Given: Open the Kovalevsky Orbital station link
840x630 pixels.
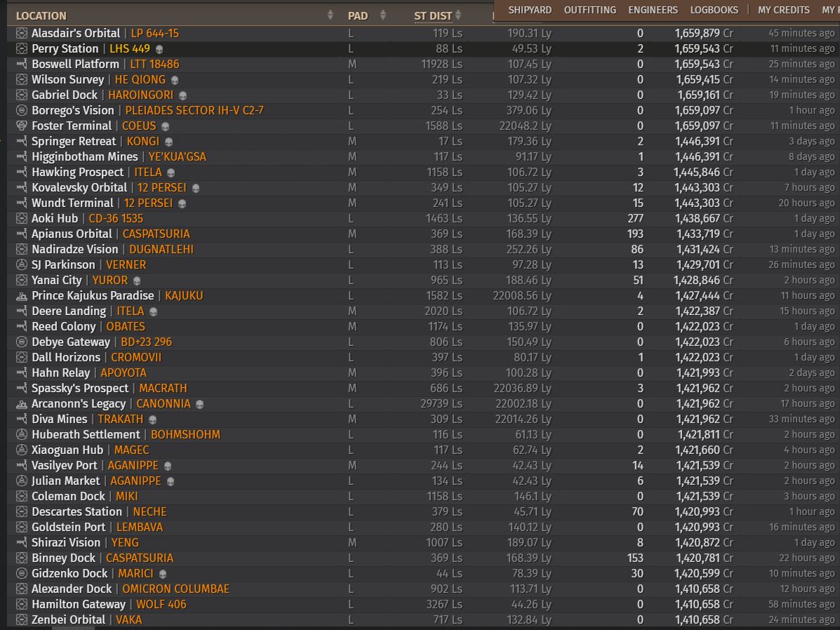Looking at the screenshot, I should coord(79,187).
